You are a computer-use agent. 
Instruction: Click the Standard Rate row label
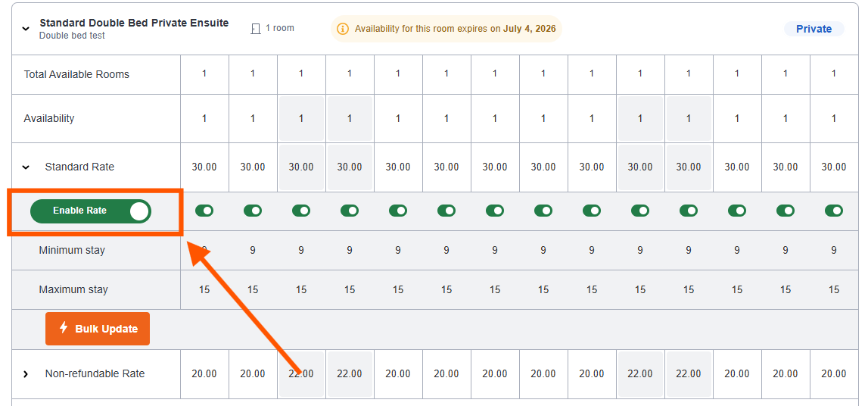[x=79, y=167]
